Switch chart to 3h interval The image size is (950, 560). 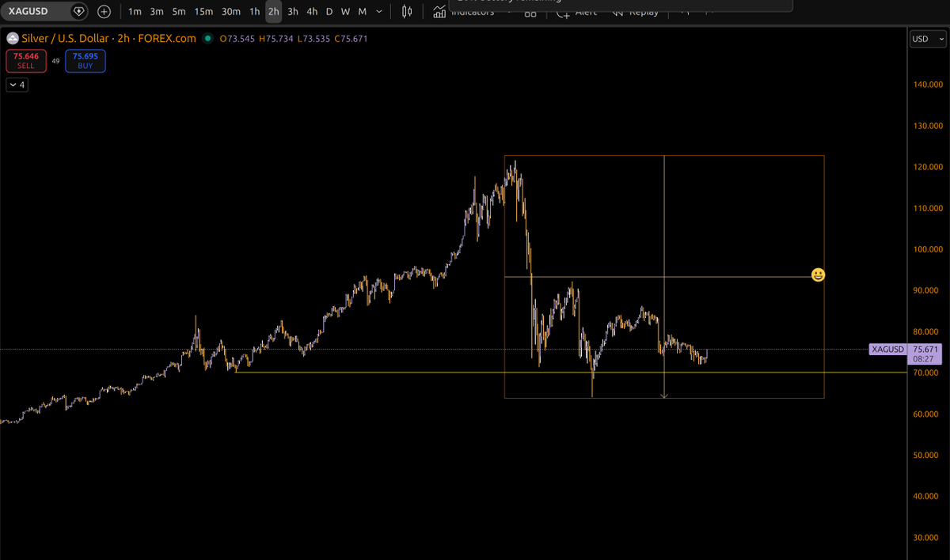pos(293,12)
